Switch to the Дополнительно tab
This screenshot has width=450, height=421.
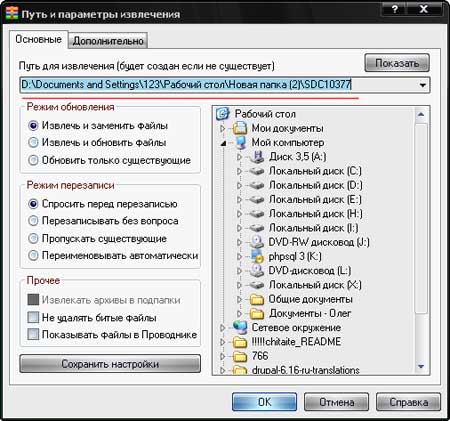108,41
